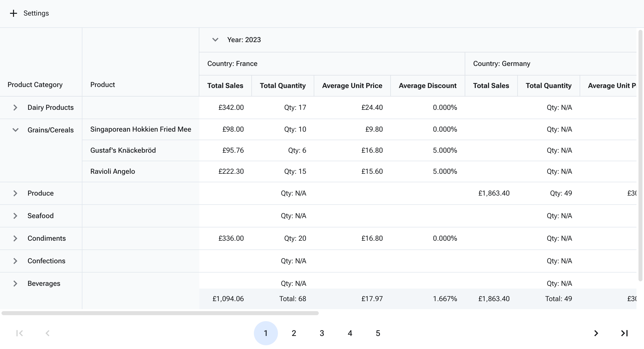Expand the Beverages category
This screenshot has height=349, width=644.
point(15,284)
